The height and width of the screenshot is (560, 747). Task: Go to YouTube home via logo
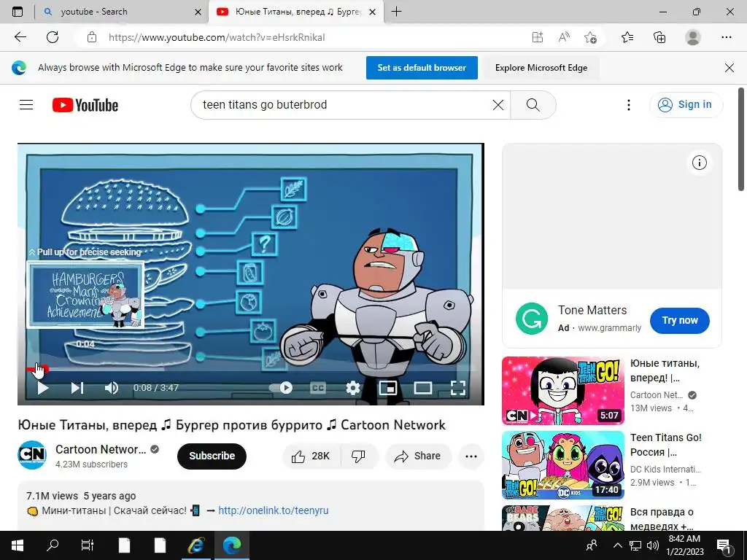85,105
